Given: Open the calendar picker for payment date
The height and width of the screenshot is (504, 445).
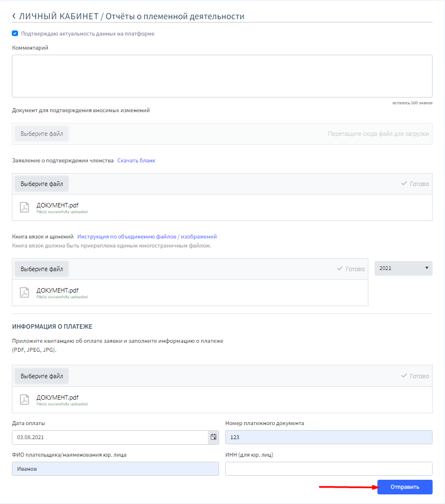Looking at the screenshot, I should click(x=213, y=437).
